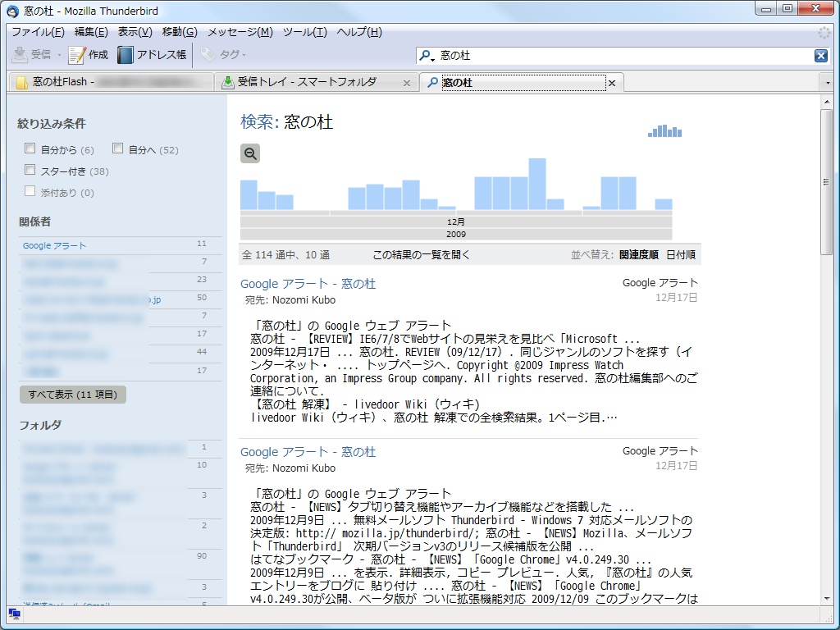Click the 全 114 通中、10 通 count text
This screenshot has height=630, width=840.
point(286,255)
